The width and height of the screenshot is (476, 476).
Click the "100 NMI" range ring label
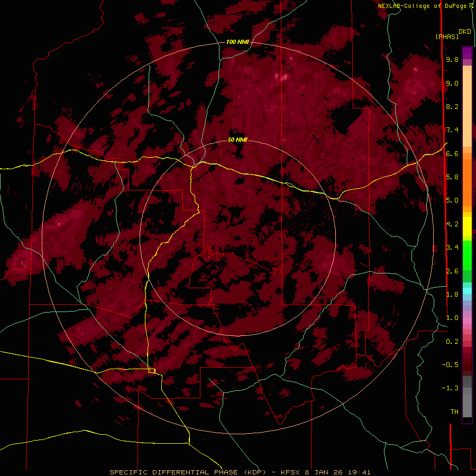click(x=237, y=42)
